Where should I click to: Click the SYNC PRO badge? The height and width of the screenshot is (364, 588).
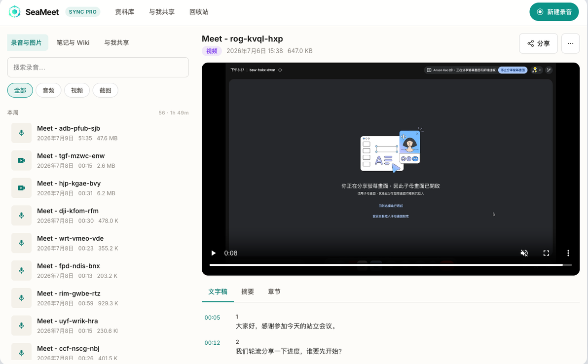point(82,12)
